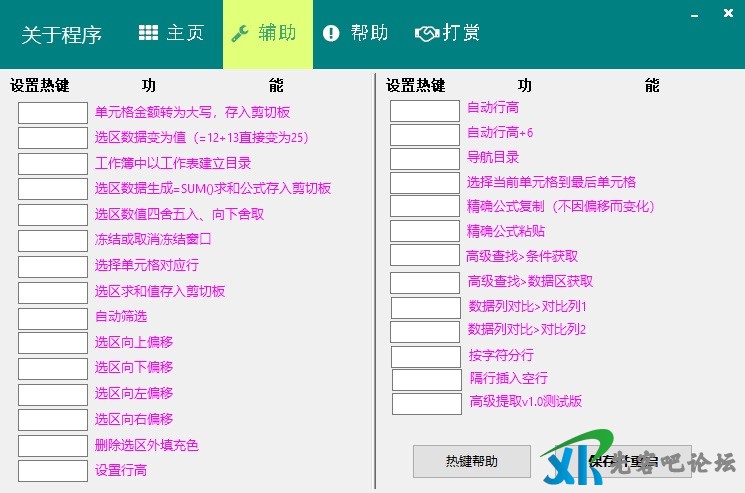Open the 打赏 tab
This screenshot has width=745, height=493.
pyautogui.click(x=461, y=33)
